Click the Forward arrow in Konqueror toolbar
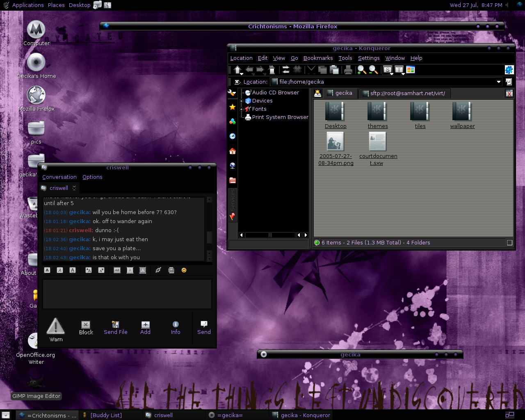 [x=260, y=70]
